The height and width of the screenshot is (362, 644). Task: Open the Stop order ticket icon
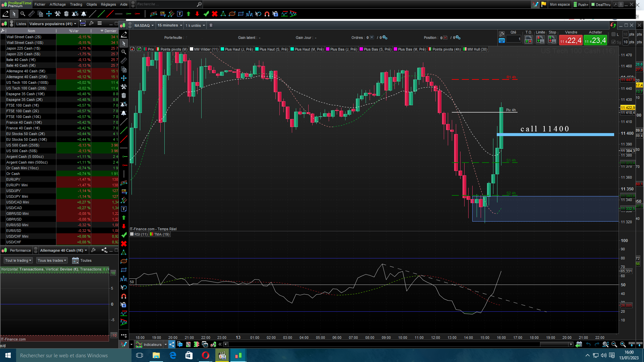pos(552,40)
